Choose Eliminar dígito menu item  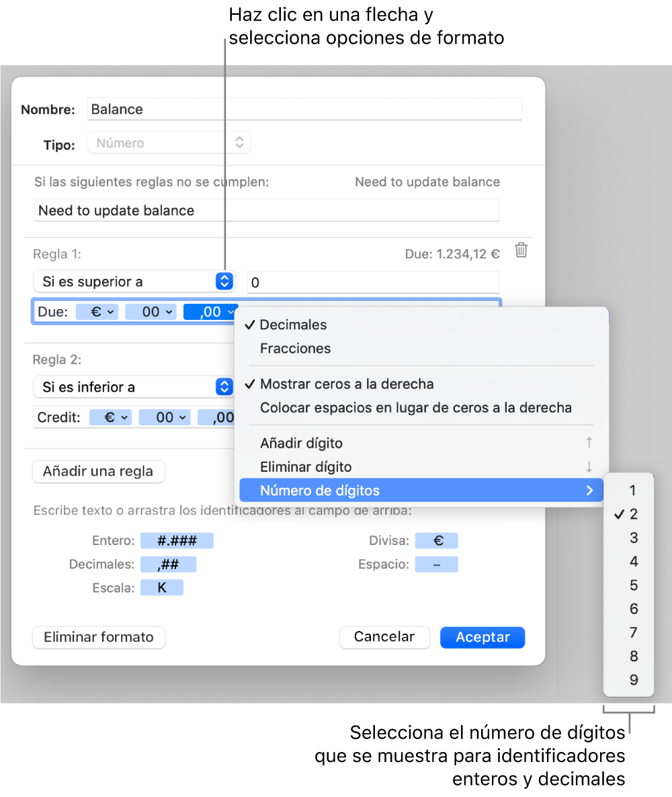point(421,466)
